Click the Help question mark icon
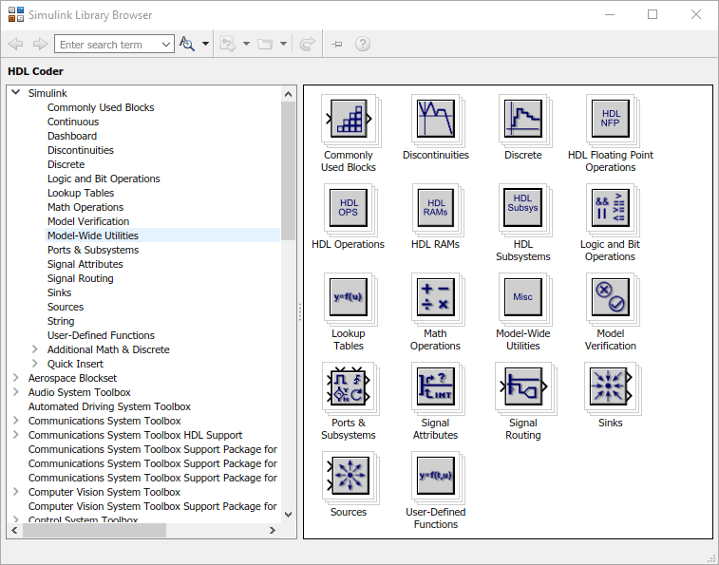Viewport: 719px width, 565px height. tap(363, 44)
